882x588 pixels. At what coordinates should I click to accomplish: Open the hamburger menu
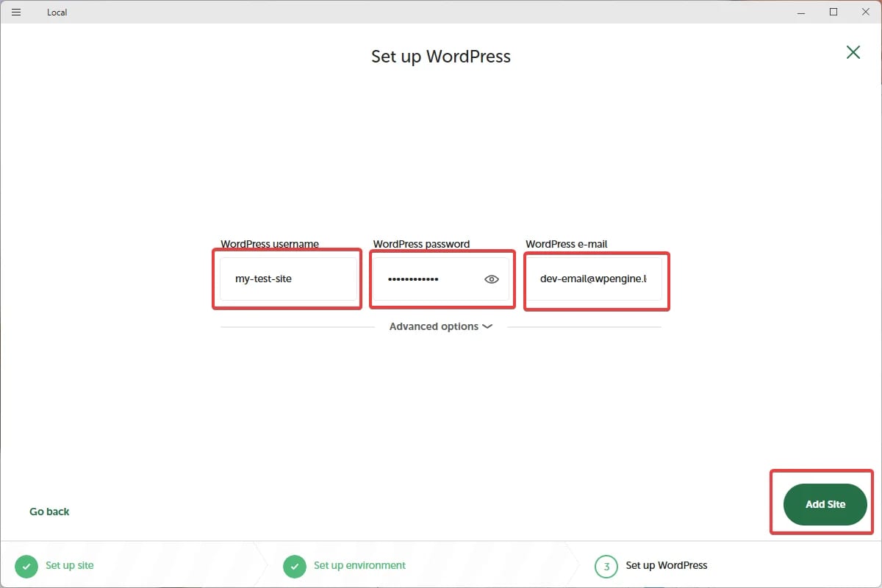pyautogui.click(x=15, y=12)
